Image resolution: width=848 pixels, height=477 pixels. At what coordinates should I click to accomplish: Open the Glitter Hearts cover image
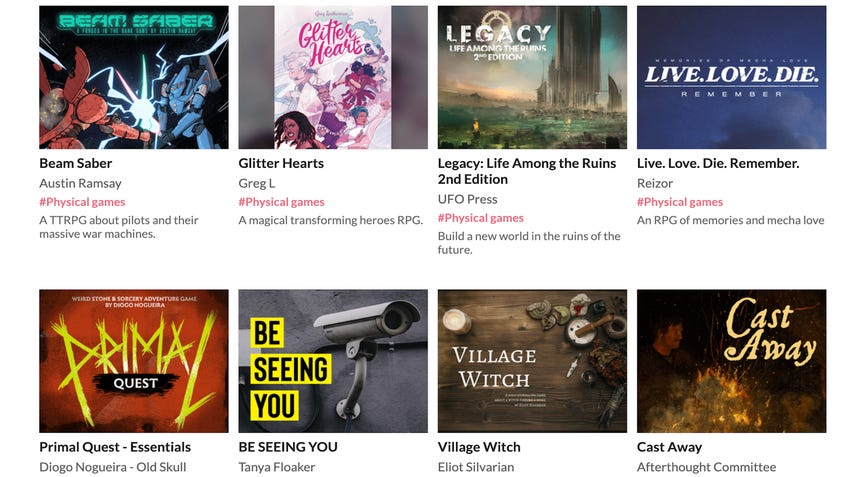tap(333, 77)
